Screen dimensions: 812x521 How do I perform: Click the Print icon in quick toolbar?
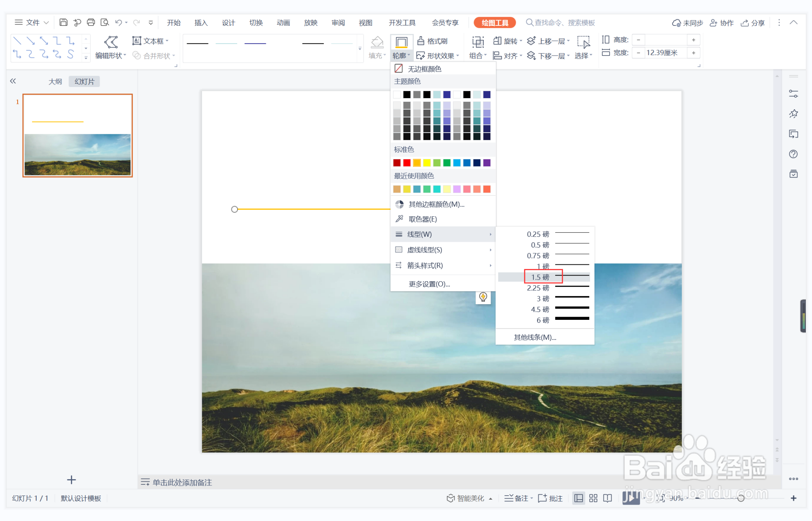click(x=91, y=23)
